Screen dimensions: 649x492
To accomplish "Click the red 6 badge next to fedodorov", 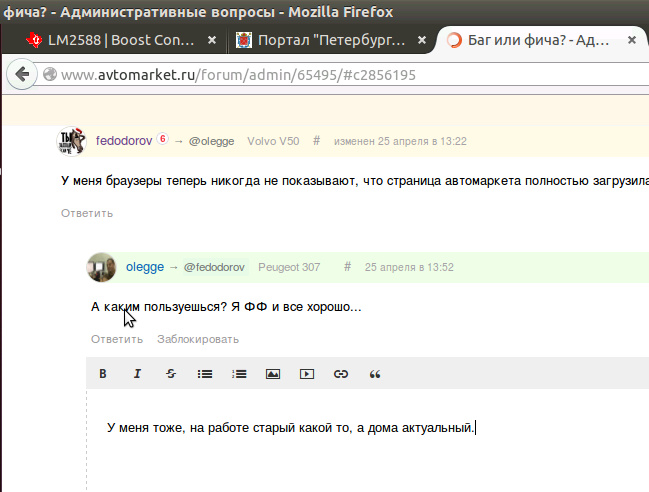I will [x=163, y=139].
